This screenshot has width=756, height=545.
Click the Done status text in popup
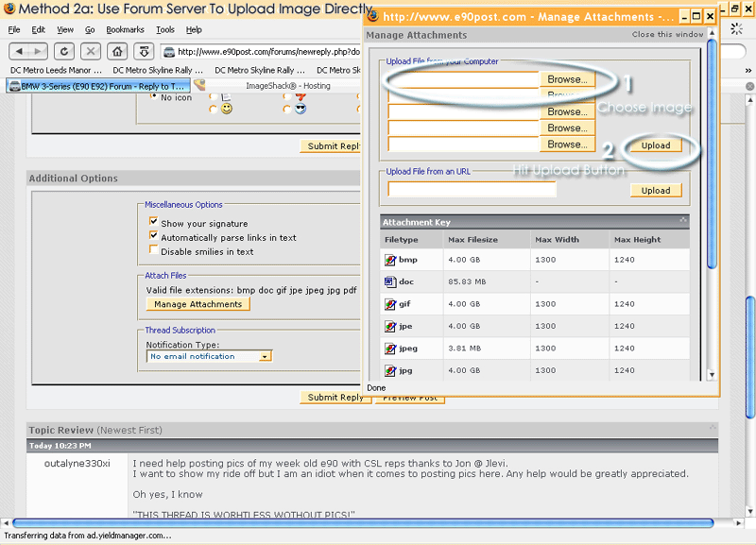[376, 388]
